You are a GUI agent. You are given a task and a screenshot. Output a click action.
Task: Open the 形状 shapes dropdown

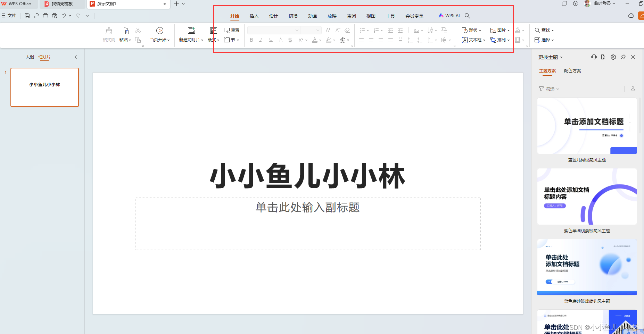pyautogui.click(x=472, y=30)
